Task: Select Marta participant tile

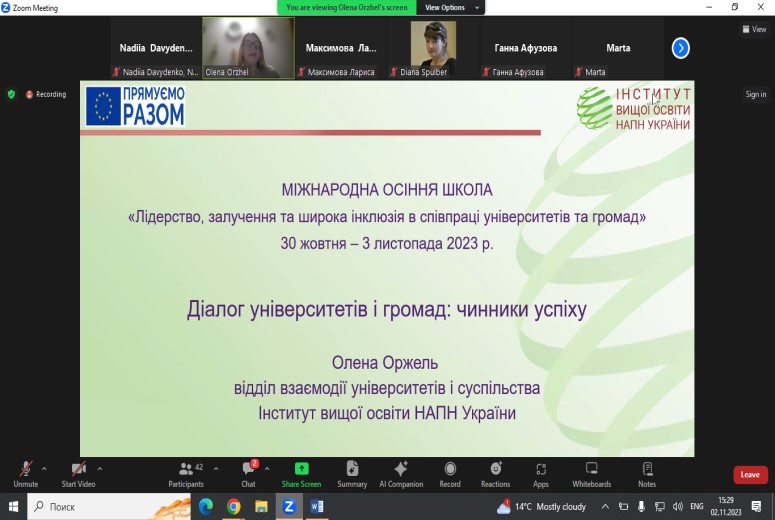Action: pyautogui.click(x=618, y=48)
